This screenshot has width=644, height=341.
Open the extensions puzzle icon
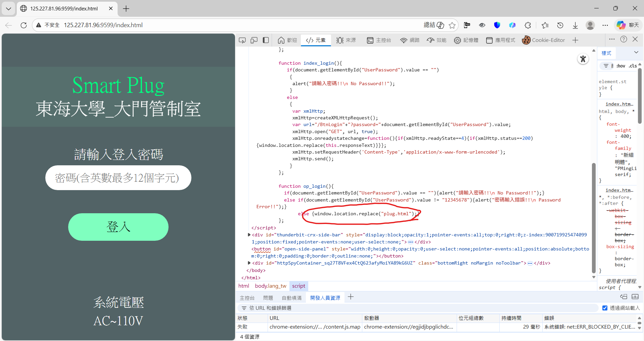coord(528,25)
